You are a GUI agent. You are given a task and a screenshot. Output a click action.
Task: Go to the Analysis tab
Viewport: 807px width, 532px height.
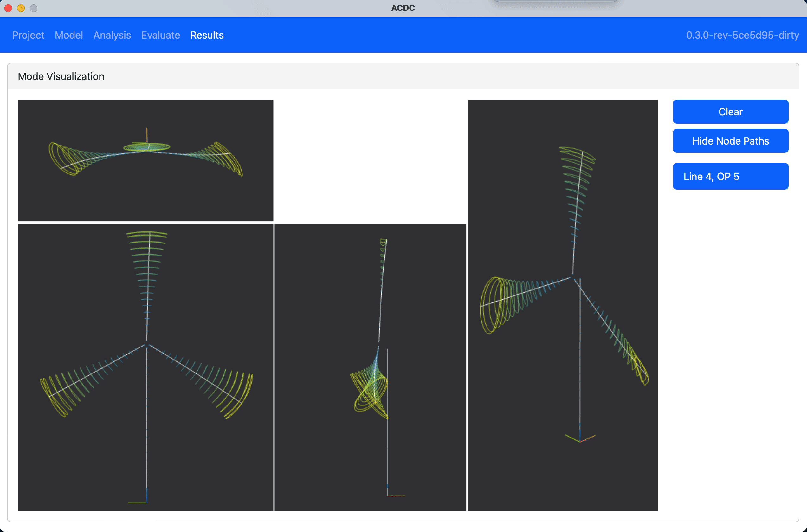[x=112, y=35]
